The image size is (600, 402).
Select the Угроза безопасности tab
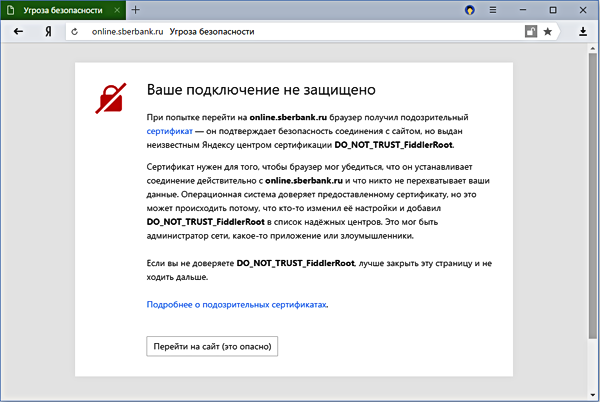pos(63,10)
